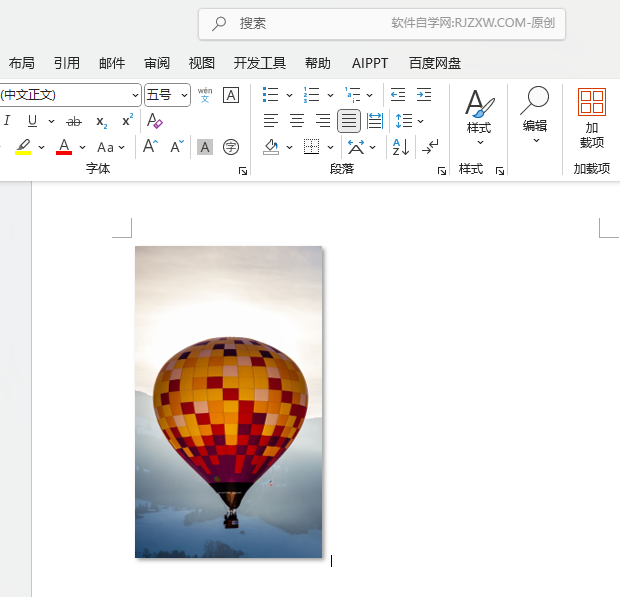Expand the bullet library arrow

289,95
